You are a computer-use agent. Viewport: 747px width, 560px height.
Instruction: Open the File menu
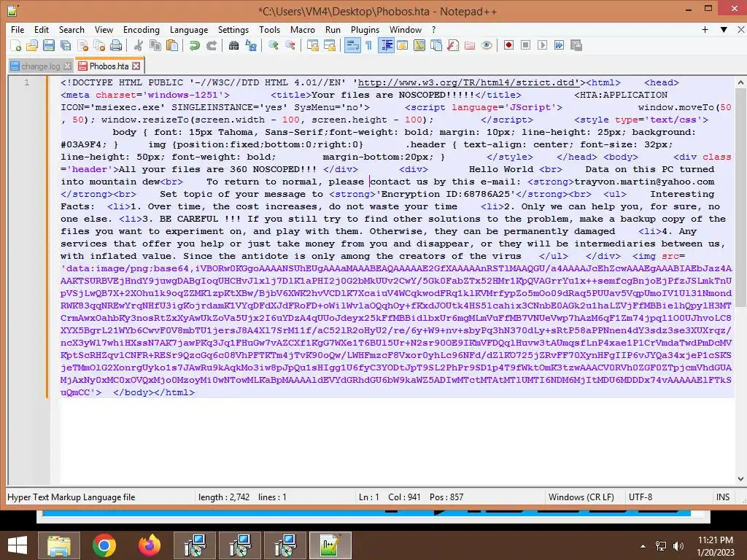point(18,29)
